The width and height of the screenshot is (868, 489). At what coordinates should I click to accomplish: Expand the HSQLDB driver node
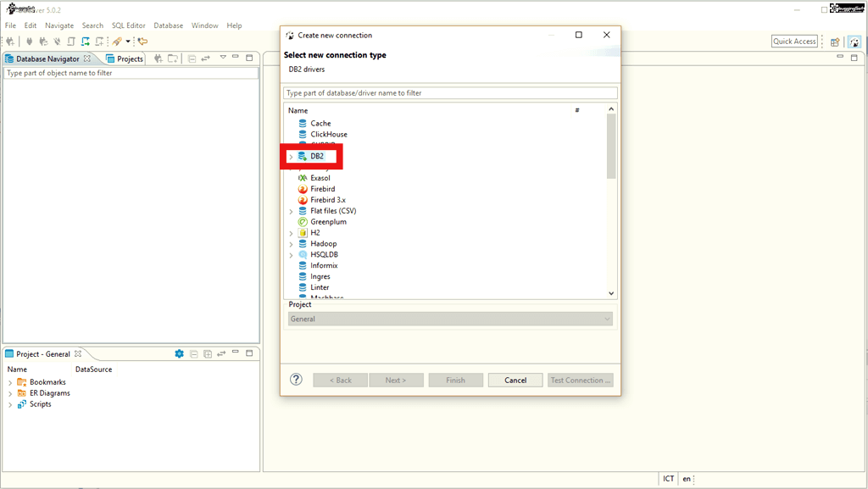pyautogui.click(x=292, y=255)
